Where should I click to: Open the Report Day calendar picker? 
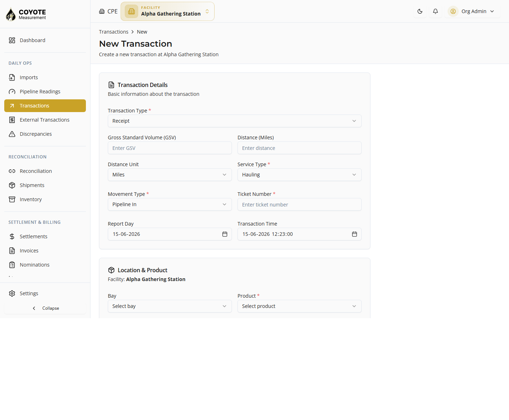(225, 234)
